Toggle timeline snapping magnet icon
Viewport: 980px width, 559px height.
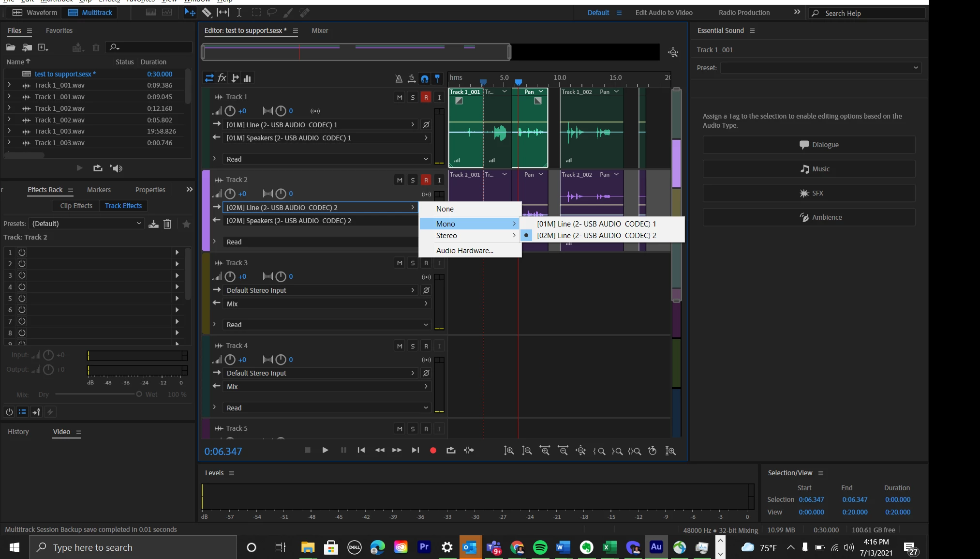click(x=424, y=78)
